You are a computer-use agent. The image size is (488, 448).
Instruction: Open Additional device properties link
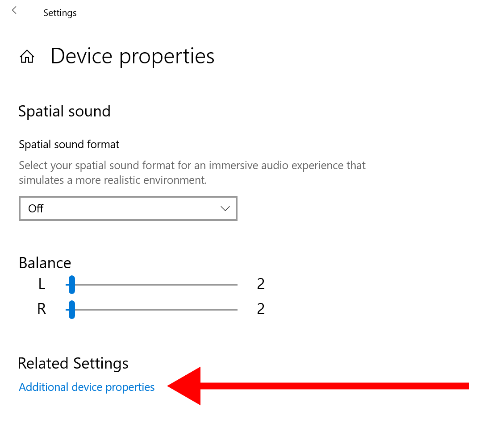pyautogui.click(x=87, y=387)
